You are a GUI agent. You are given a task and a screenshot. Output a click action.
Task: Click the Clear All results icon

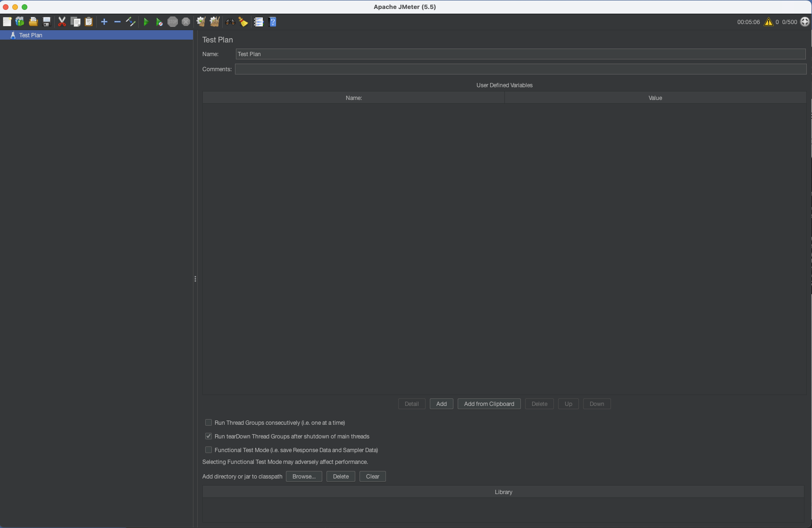pos(215,22)
